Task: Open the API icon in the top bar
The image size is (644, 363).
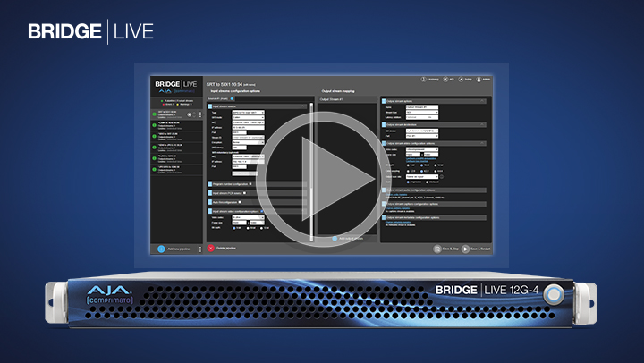Action: coord(445,80)
